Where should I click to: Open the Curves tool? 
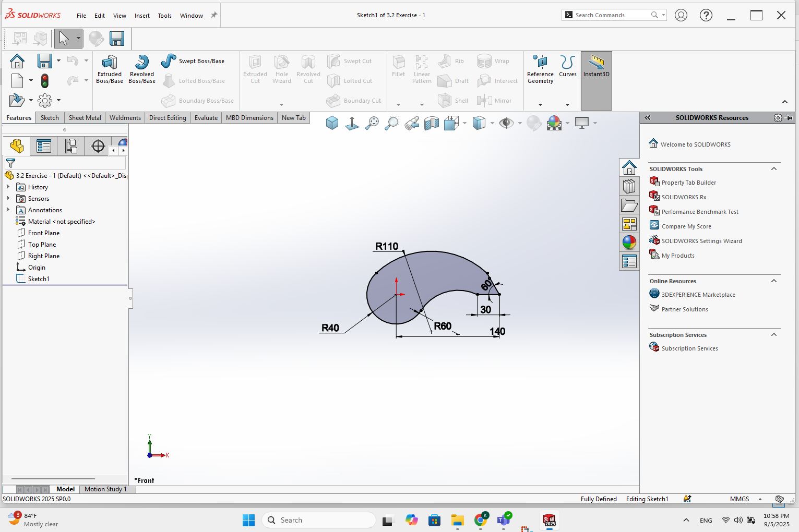coord(567,66)
